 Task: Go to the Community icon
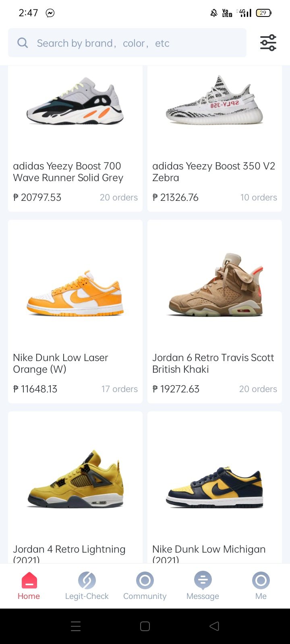[145, 580]
